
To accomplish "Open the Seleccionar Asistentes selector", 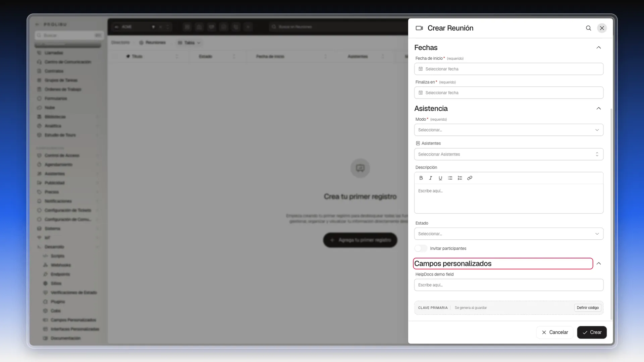I will [508, 154].
